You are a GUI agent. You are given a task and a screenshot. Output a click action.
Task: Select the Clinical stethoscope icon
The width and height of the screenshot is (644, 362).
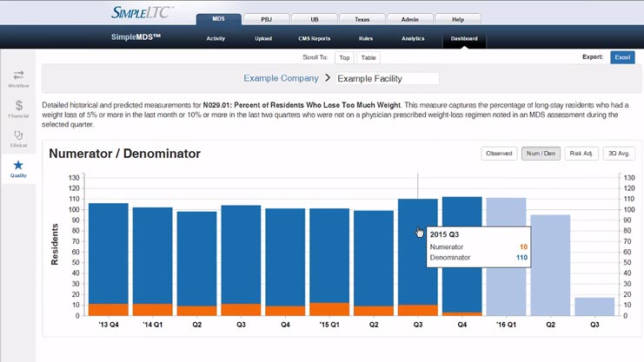point(18,137)
